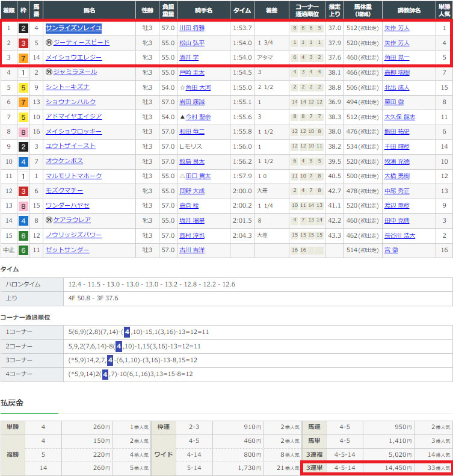Click the 馬名 column header
The width and height of the screenshot is (453, 476).
coord(89,10)
